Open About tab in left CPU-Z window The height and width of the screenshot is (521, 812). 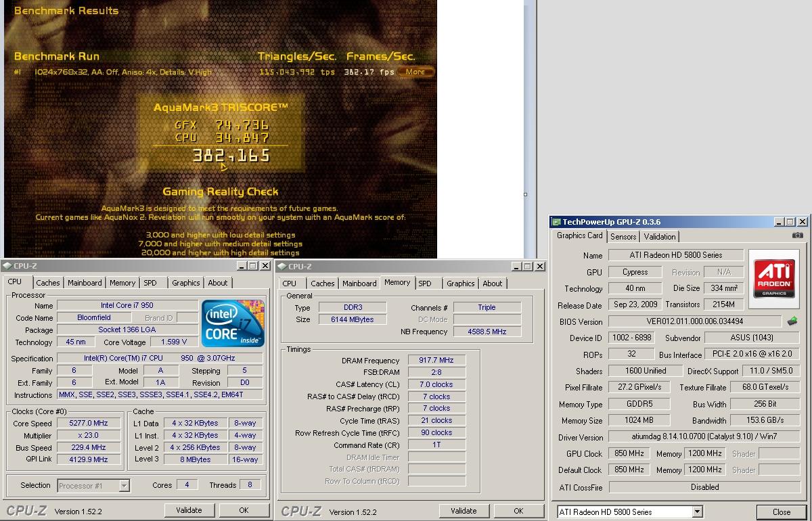218,283
